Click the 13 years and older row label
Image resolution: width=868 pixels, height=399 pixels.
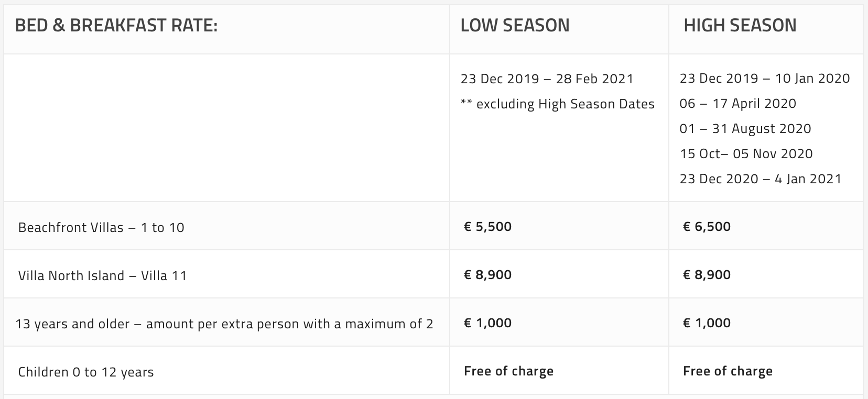[224, 324]
